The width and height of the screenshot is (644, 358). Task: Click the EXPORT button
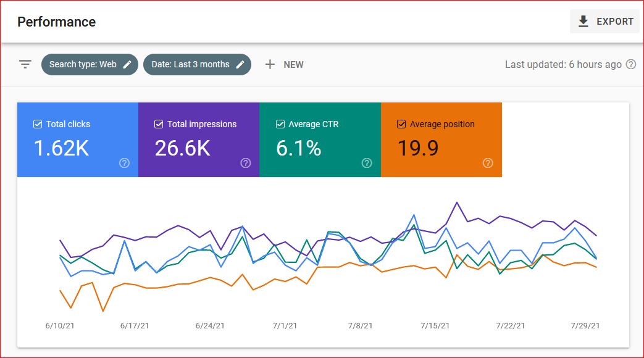[x=605, y=22]
